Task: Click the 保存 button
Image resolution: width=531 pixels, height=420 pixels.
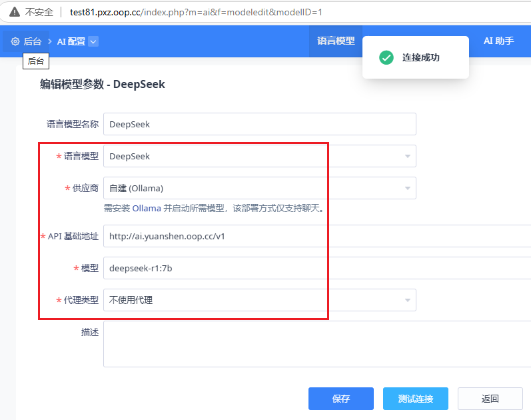Action: coord(340,399)
